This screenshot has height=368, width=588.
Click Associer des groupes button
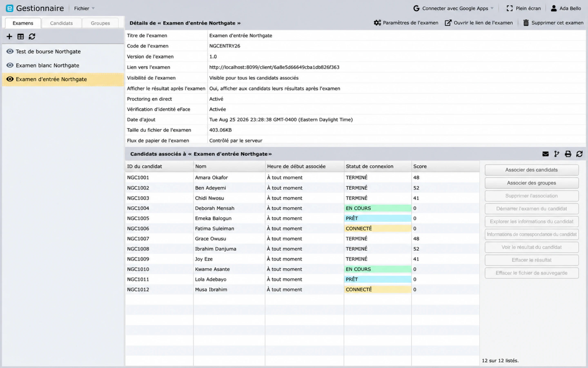tap(532, 183)
